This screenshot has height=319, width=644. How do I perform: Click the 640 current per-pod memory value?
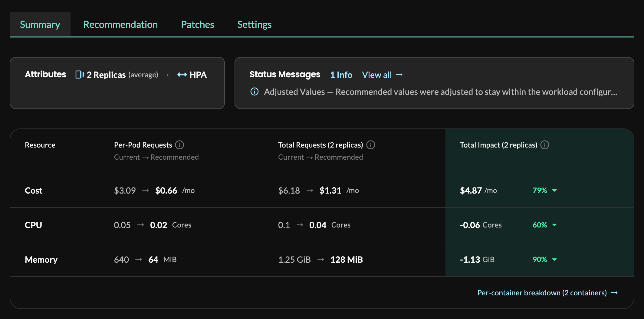click(x=121, y=260)
